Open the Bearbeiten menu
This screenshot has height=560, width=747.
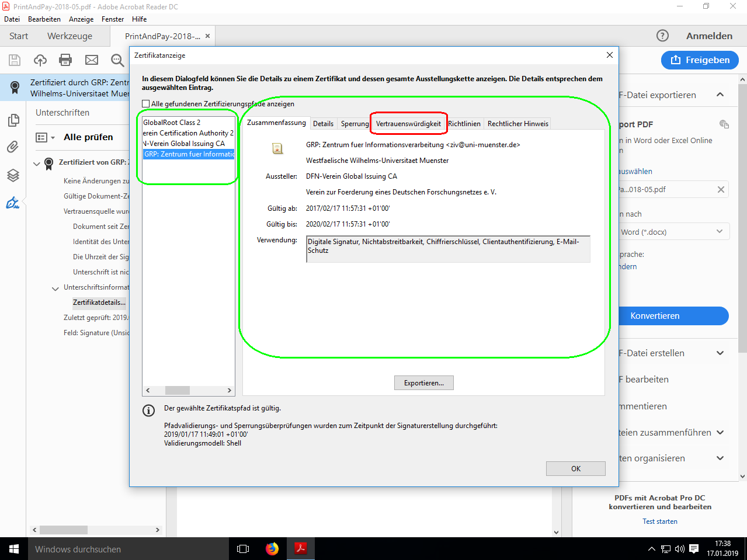pos(44,19)
